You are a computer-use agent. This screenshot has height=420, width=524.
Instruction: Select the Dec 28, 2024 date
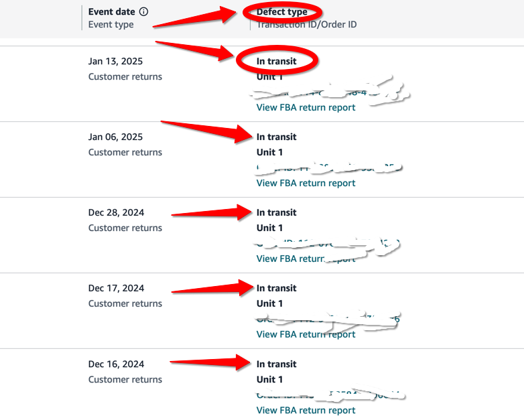click(116, 212)
